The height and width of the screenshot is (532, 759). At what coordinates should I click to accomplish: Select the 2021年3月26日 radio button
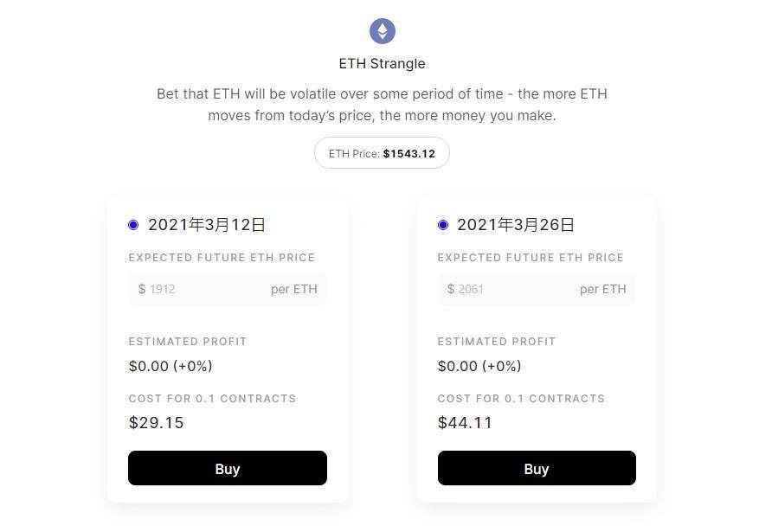[x=443, y=225]
